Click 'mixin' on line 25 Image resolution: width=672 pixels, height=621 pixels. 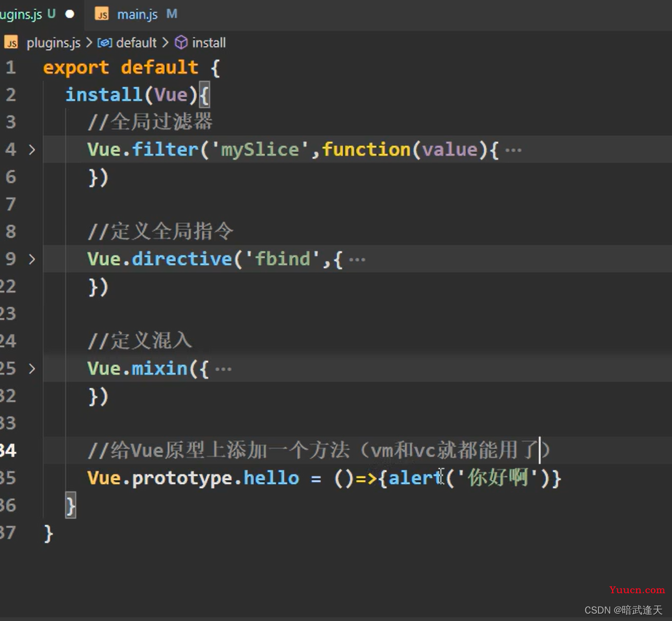pyautogui.click(x=160, y=368)
